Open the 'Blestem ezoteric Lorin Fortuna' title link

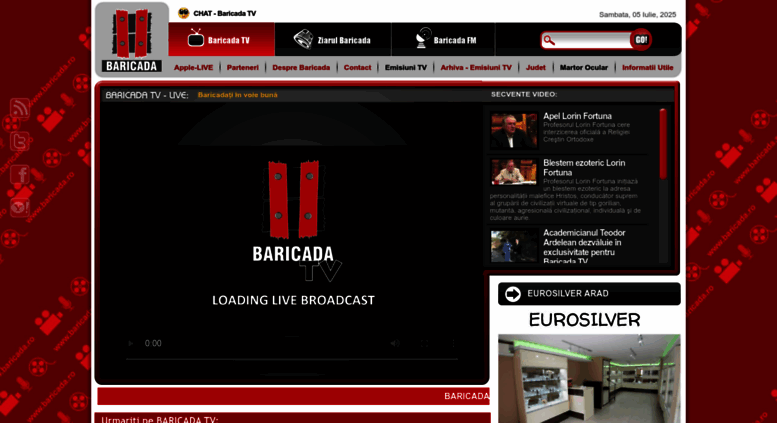(x=584, y=167)
